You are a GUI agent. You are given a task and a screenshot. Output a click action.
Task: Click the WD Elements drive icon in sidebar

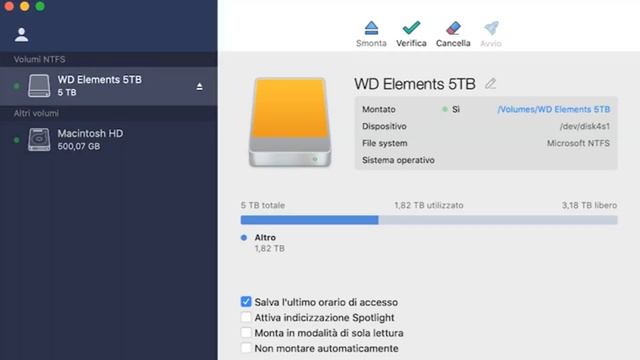[x=39, y=86]
